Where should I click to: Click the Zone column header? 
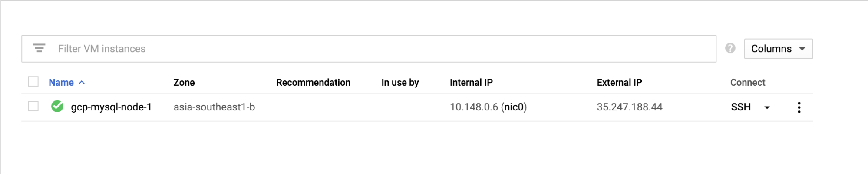(x=184, y=83)
